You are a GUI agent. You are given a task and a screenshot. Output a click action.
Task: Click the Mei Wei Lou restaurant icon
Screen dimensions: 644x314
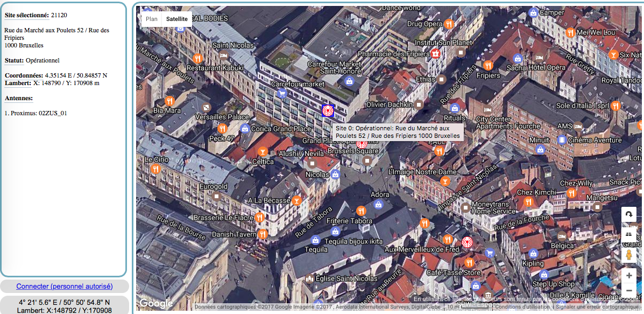(x=570, y=32)
